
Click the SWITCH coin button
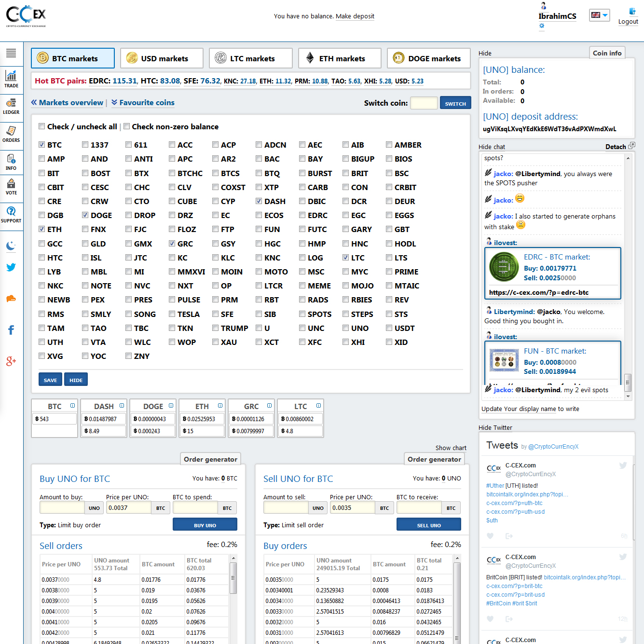point(455,103)
